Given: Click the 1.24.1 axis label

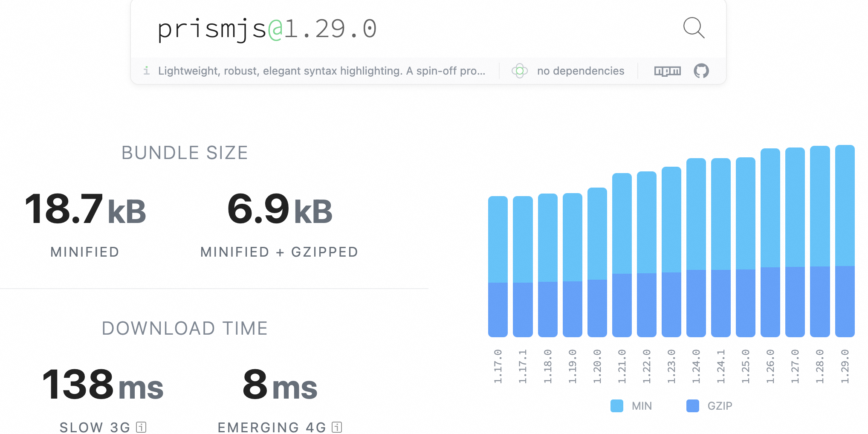Looking at the screenshot, I should (x=721, y=366).
